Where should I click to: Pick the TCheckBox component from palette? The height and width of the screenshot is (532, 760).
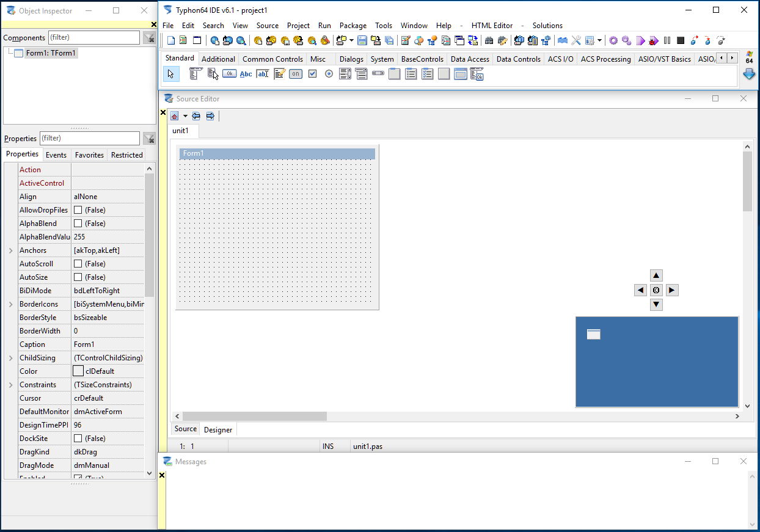pos(312,74)
